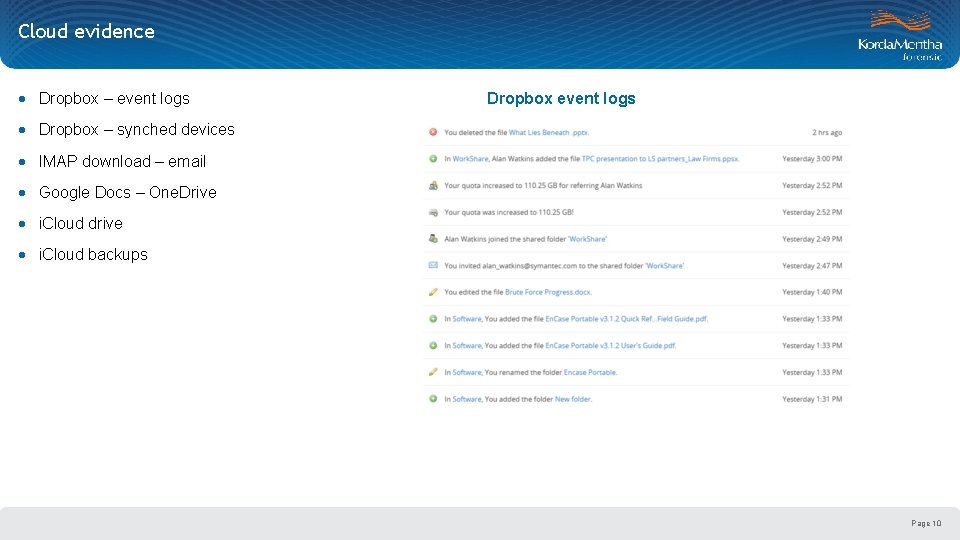The image size is (960, 540).
Task: Click the 'Page 10' footer label
Action: tap(926, 523)
